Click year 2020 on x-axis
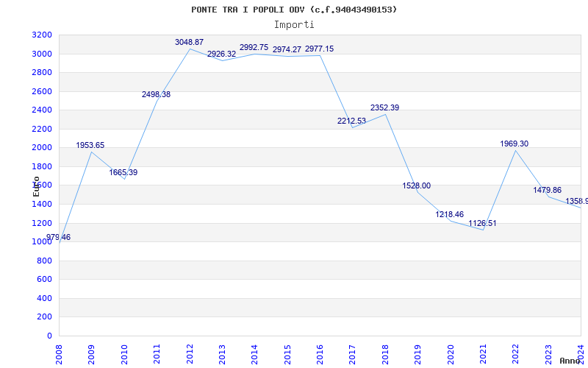The image size is (588, 368). [x=451, y=354]
